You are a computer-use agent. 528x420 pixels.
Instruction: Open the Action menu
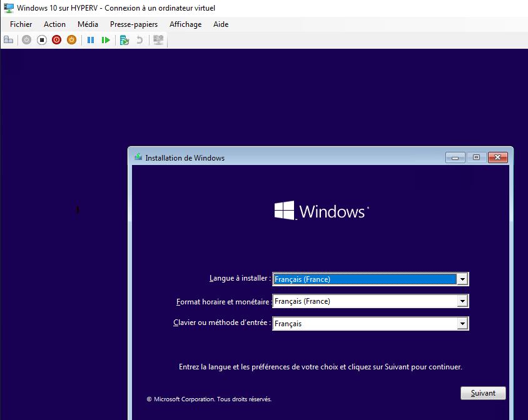[54, 24]
